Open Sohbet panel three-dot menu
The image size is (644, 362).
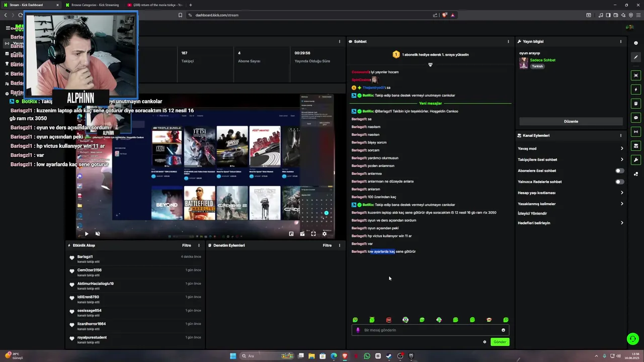point(508,42)
